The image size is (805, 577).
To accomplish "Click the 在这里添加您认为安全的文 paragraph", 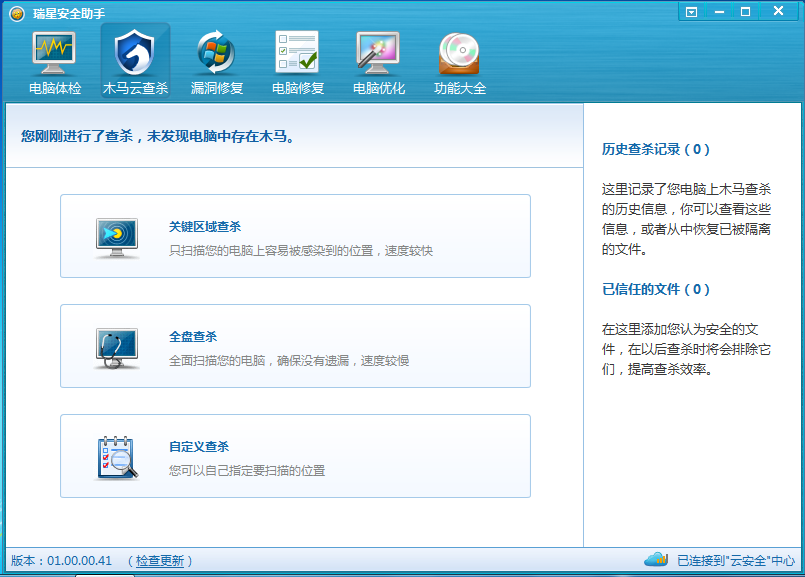I will click(x=686, y=349).
